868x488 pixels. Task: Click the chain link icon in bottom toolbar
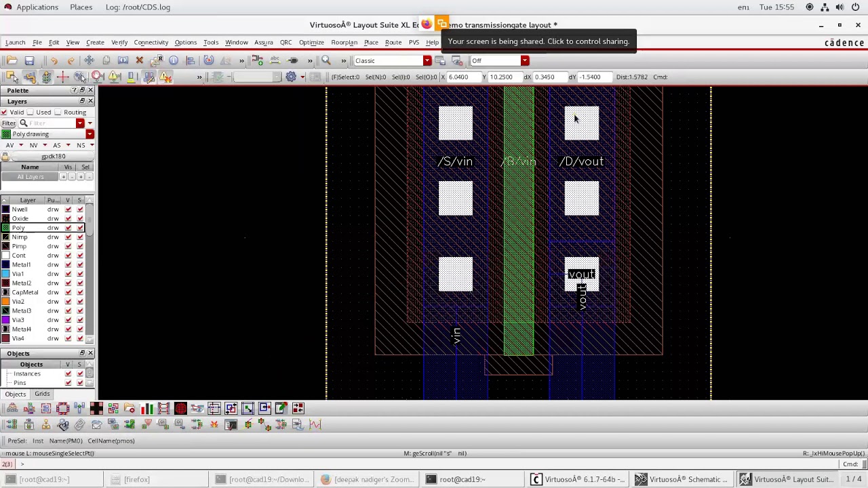pyautogui.click(x=81, y=424)
